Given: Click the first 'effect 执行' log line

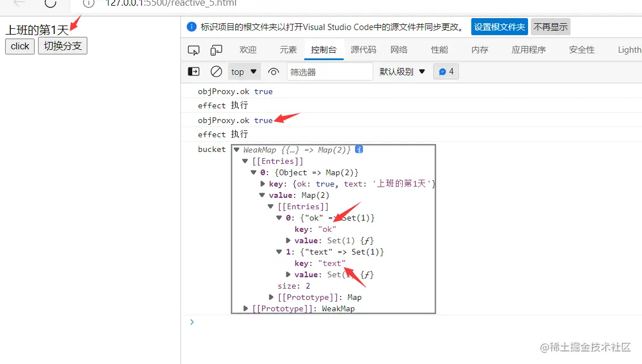Looking at the screenshot, I should tap(223, 105).
